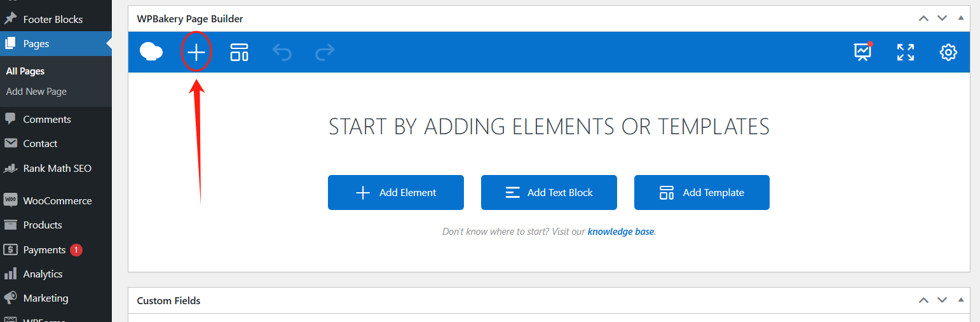Click the Add Text Block button
Screen dimensions: 980x322
click(x=548, y=192)
